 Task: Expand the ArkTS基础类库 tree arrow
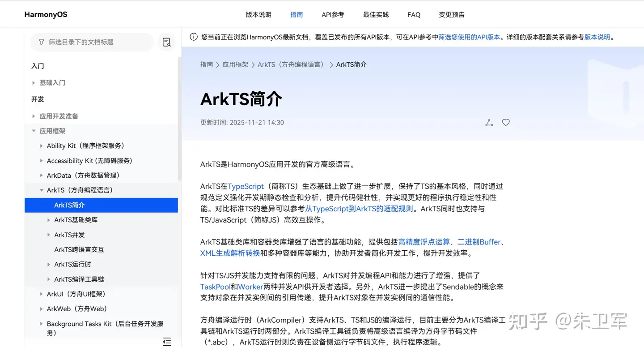pos(49,220)
